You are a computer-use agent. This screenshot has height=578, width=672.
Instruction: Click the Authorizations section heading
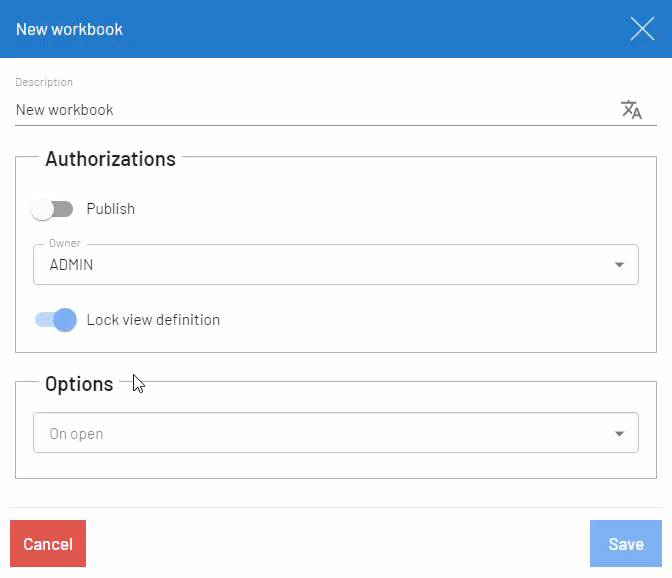pyautogui.click(x=110, y=159)
